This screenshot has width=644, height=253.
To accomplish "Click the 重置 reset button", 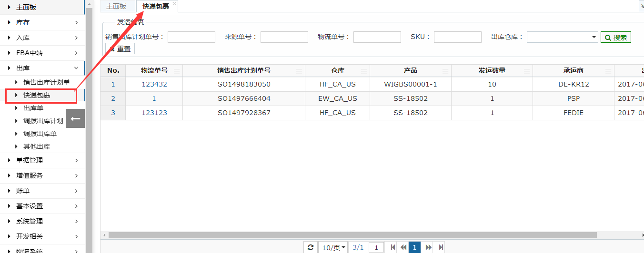I will (x=120, y=49).
